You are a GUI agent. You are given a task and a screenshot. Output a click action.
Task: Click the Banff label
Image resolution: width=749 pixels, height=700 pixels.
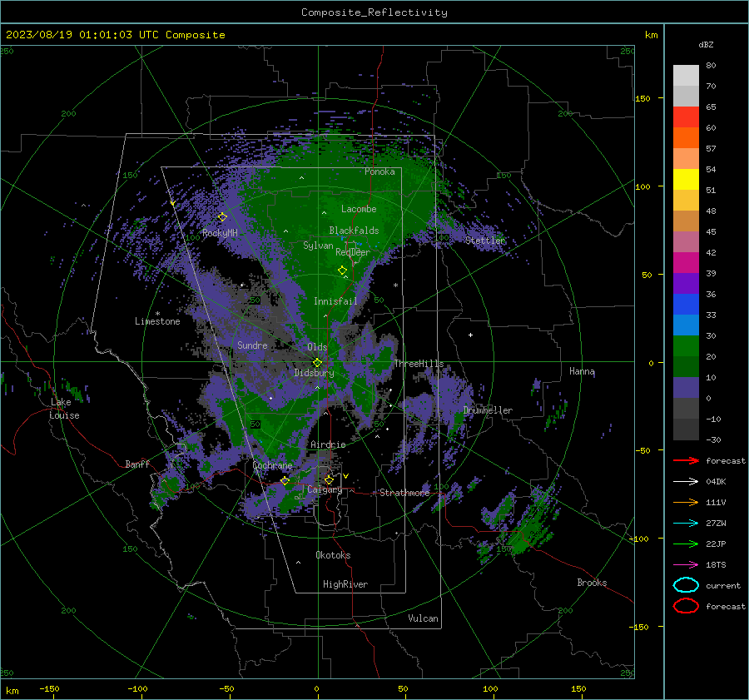click(137, 464)
